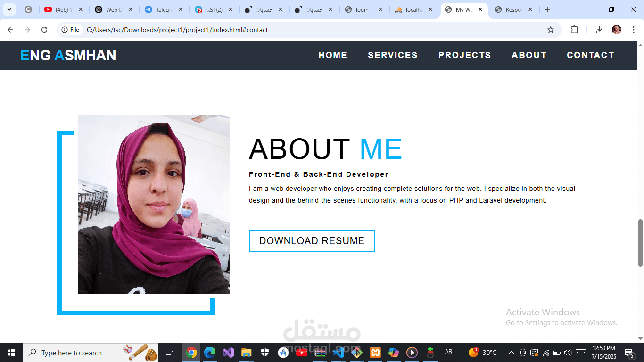Click the profile photo
This screenshot has height=362, width=644.
click(154, 204)
